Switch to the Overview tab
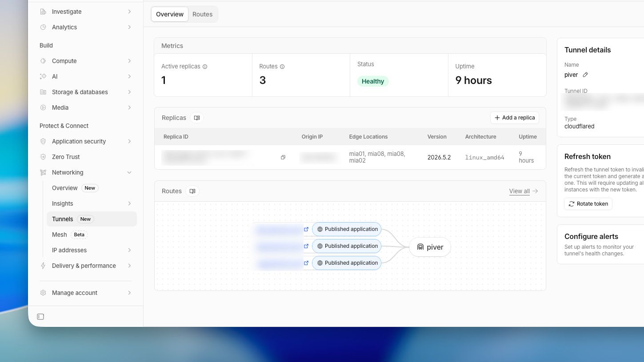This screenshot has width=644, height=362. 170,14
